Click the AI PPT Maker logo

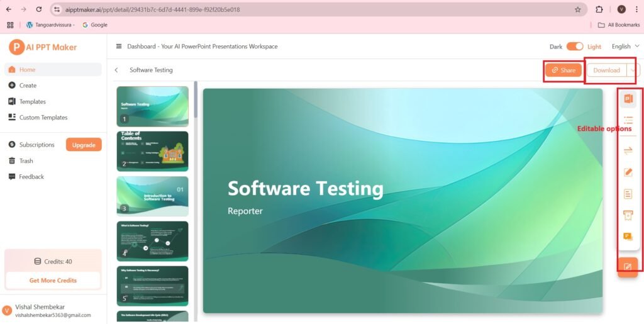[43, 47]
